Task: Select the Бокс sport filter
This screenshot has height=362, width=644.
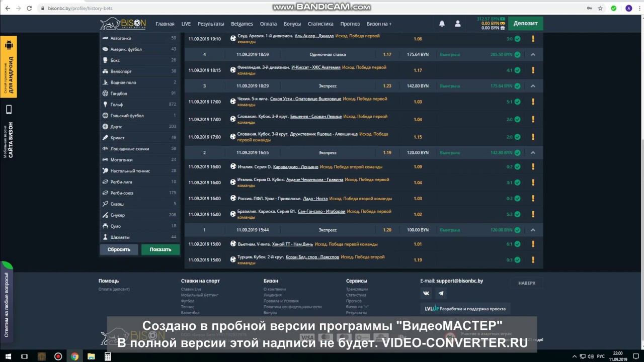Action: click(140, 60)
